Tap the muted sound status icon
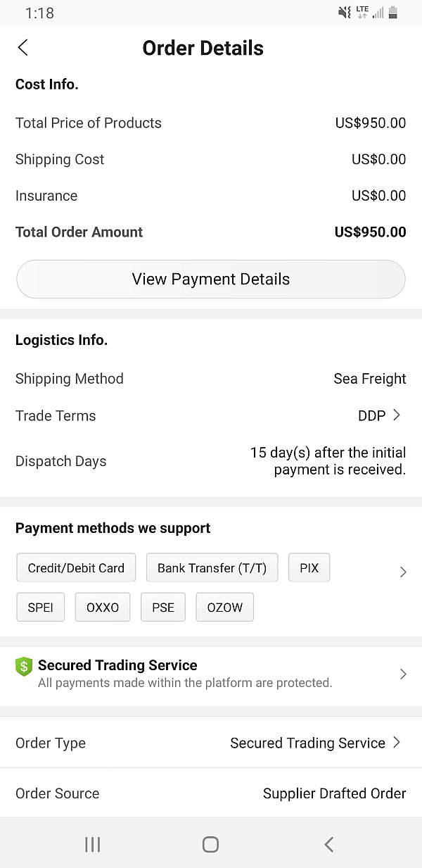 [344, 13]
